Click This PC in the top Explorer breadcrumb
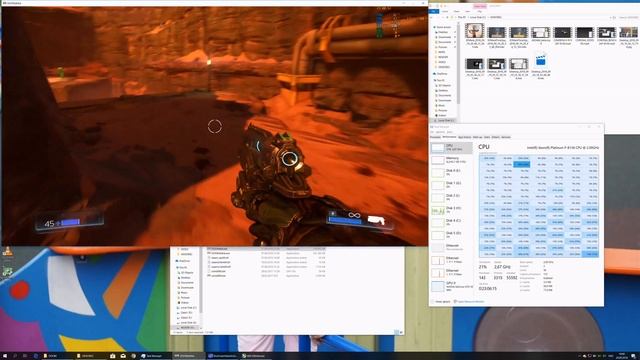 [462, 18]
